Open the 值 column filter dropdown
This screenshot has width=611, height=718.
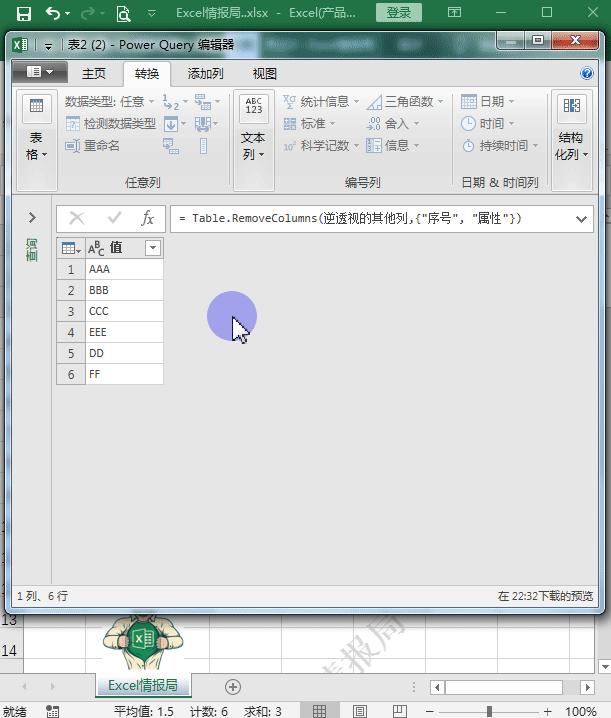pyautogui.click(x=153, y=248)
